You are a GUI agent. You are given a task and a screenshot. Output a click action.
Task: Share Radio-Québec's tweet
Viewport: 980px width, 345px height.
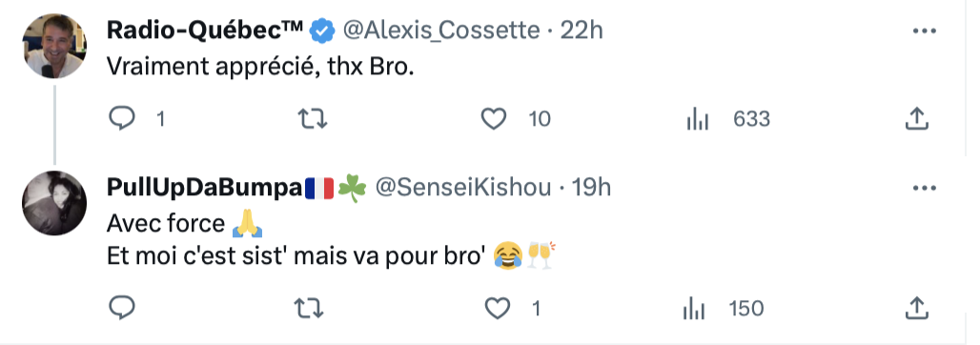click(x=916, y=118)
